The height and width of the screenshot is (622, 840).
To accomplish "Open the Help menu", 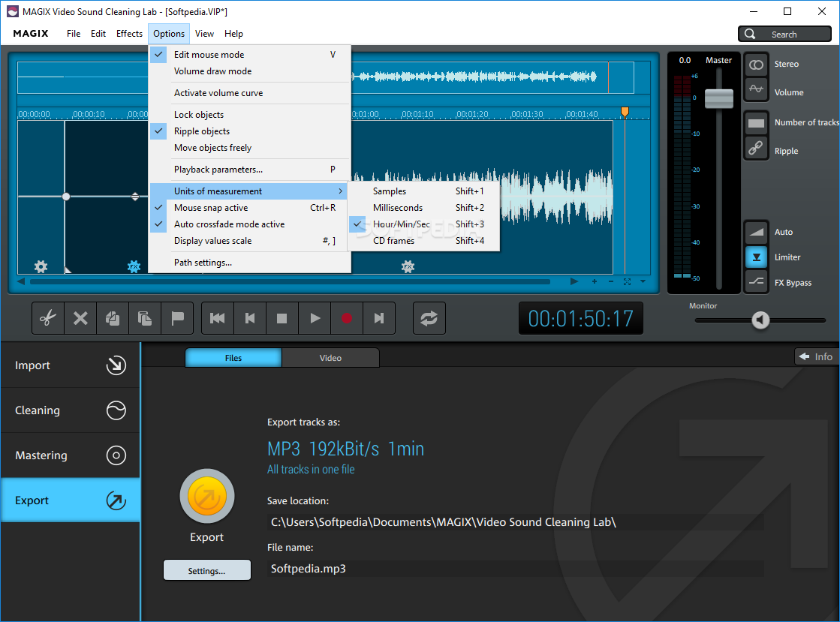I will 233,34.
